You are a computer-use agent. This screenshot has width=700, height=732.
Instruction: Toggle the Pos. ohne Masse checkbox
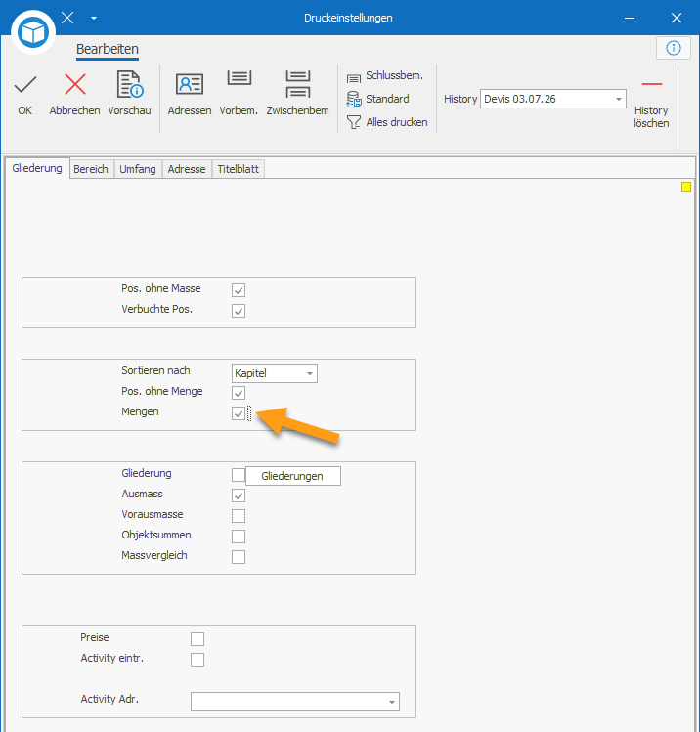point(239,290)
